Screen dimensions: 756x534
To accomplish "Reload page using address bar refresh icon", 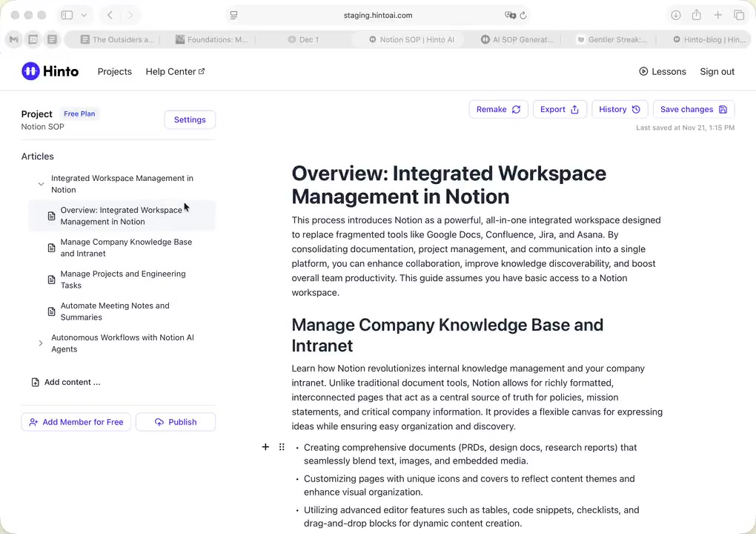I will (x=523, y=15).
